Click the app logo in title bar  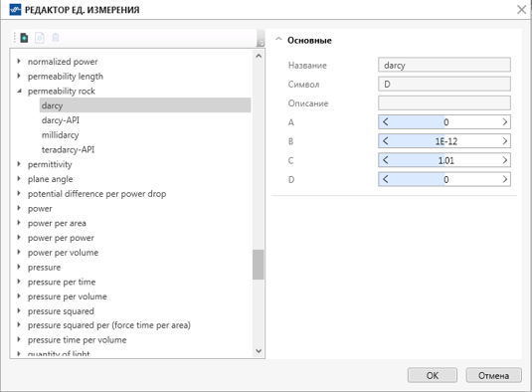pyautogui.click(x=15, y=10)
